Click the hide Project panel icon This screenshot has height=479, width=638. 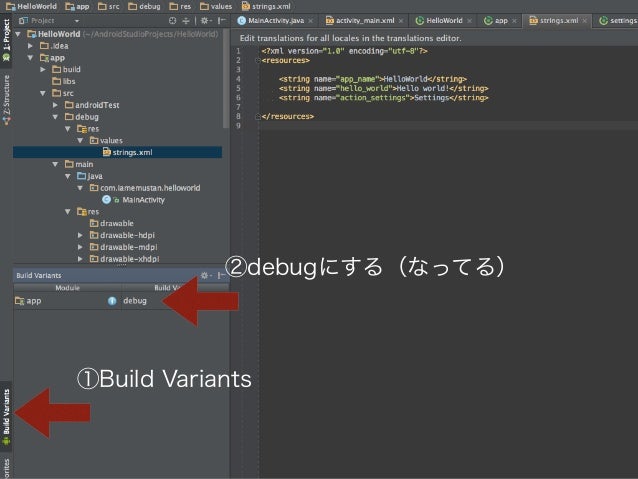(221, 21)
